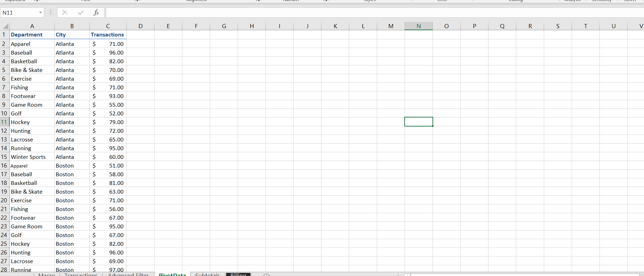Viewport: 644px width, 276px height.
Task: Select column A header
Action: pos(32,26)
